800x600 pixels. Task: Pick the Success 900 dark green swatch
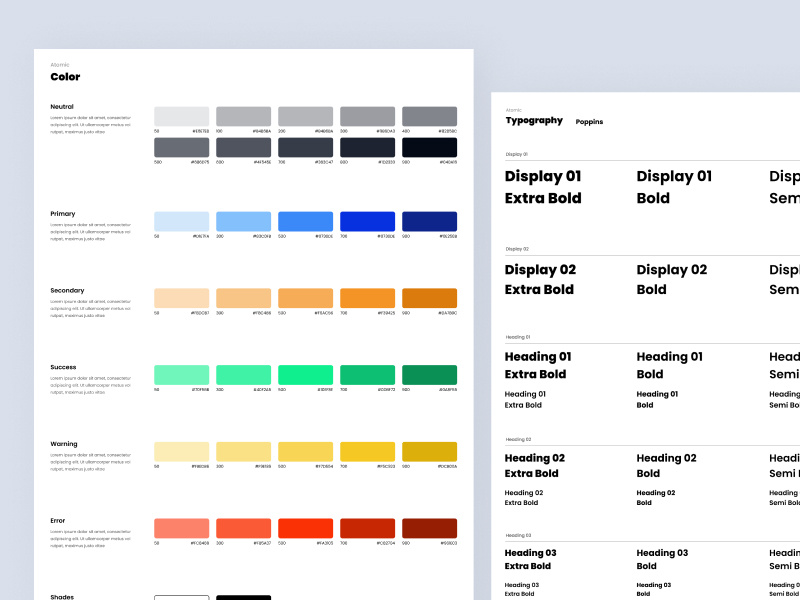pos(429,375)
